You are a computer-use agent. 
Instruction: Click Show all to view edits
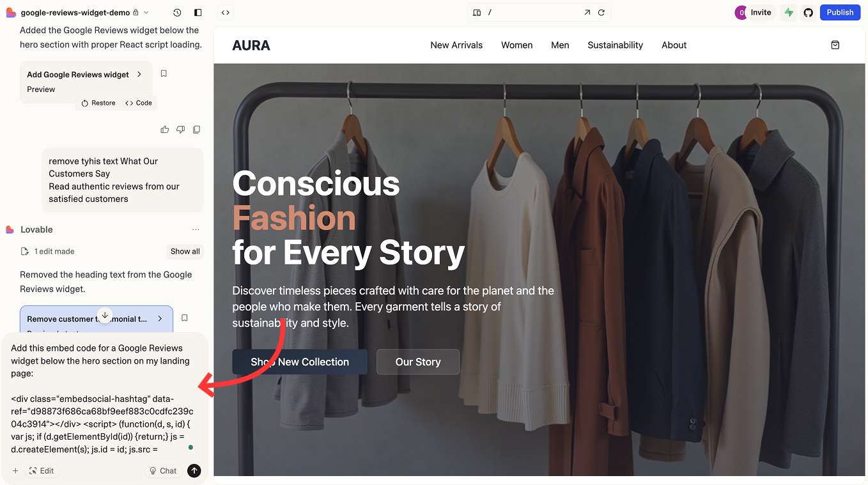[x=185, y=251]
